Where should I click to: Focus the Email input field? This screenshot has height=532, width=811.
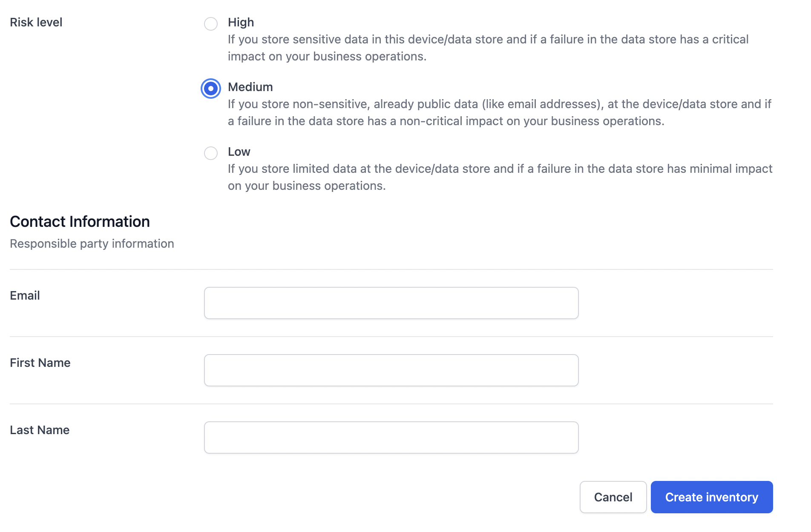click(391, 303)
